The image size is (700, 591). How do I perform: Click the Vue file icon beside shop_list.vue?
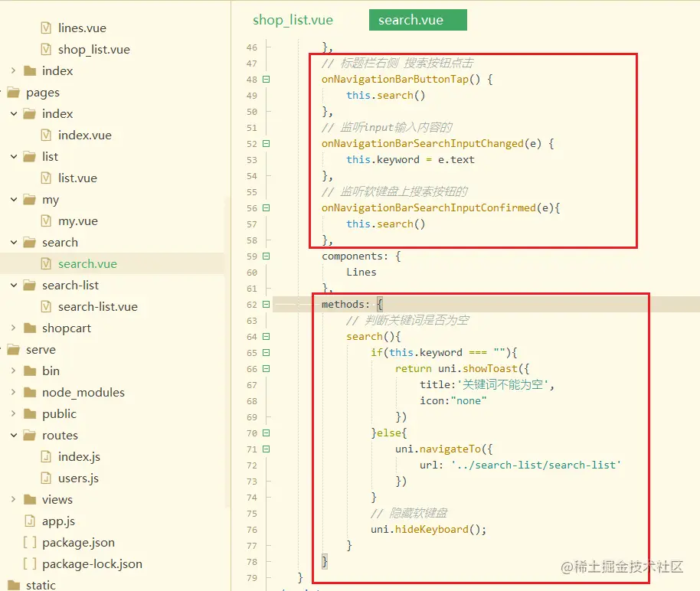pos(46,50)
